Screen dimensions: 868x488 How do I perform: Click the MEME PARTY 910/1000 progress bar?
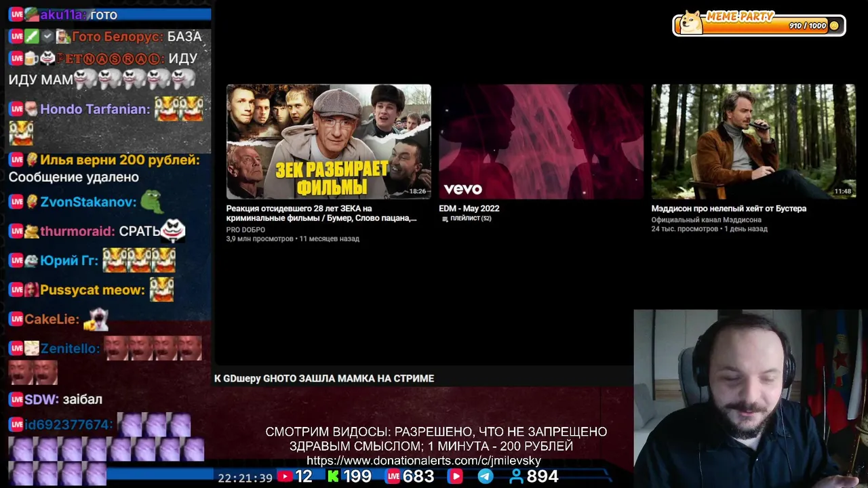pos(759,25)
